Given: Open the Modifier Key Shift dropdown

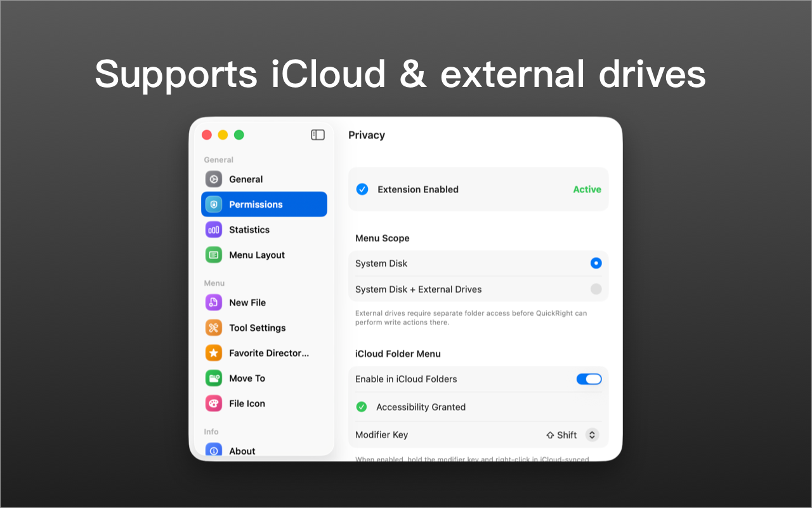Looking at the screenshot, I should click(x=572, y=435).
